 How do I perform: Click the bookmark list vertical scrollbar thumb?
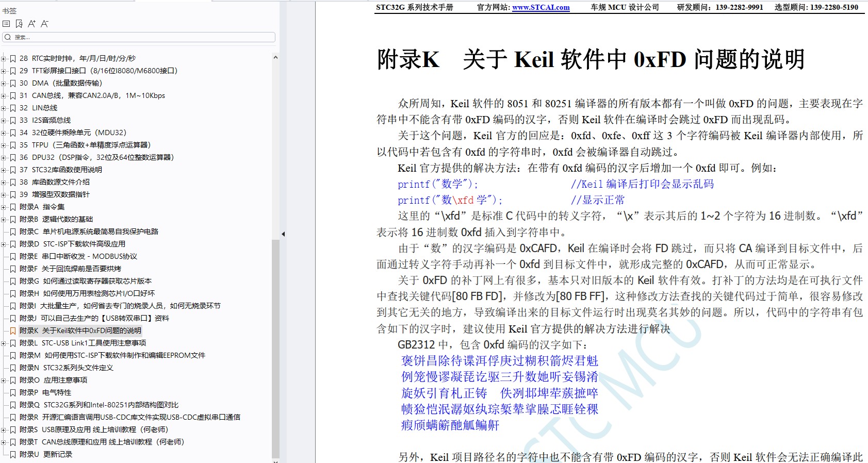click(275, 349)
